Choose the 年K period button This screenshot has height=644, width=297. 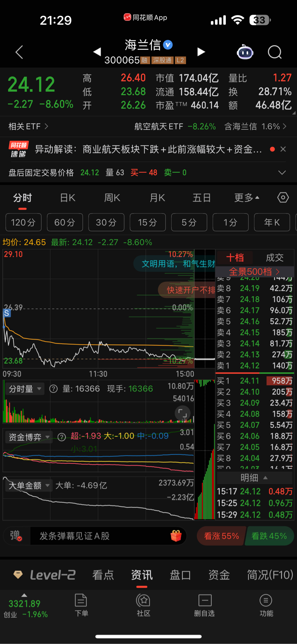[272, 222]
